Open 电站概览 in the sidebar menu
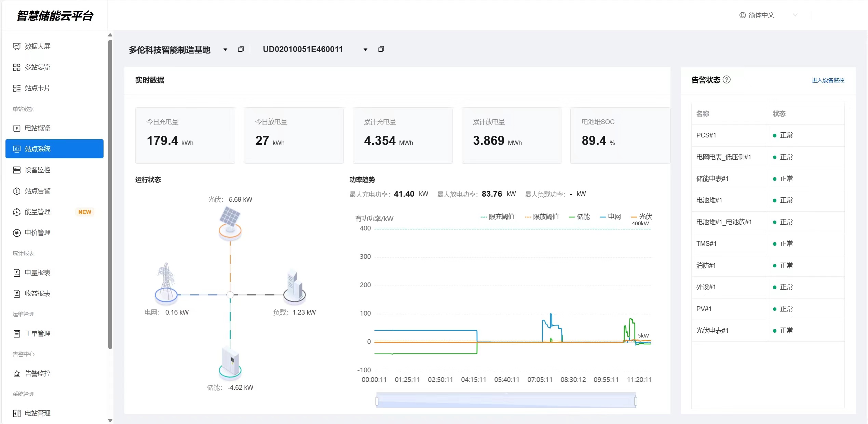868x424 pixels. coord(38,128)
